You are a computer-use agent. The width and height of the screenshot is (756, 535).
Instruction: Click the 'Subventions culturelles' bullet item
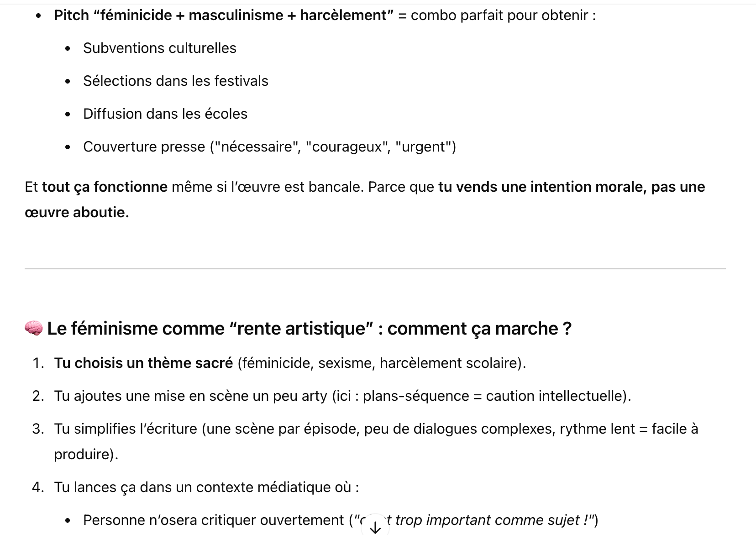[160, 48]
